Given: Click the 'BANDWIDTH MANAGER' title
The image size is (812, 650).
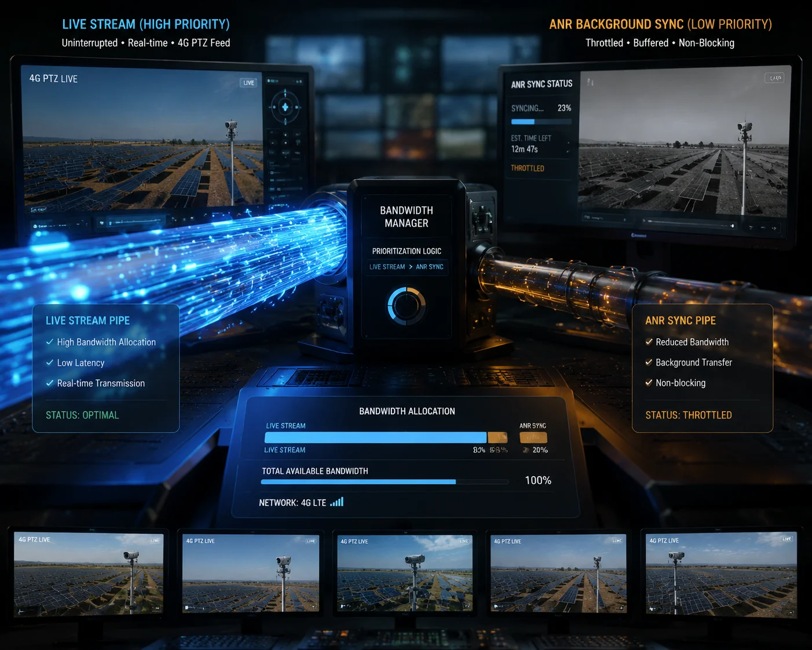Looking at the screenshot, I should point(407,217).
